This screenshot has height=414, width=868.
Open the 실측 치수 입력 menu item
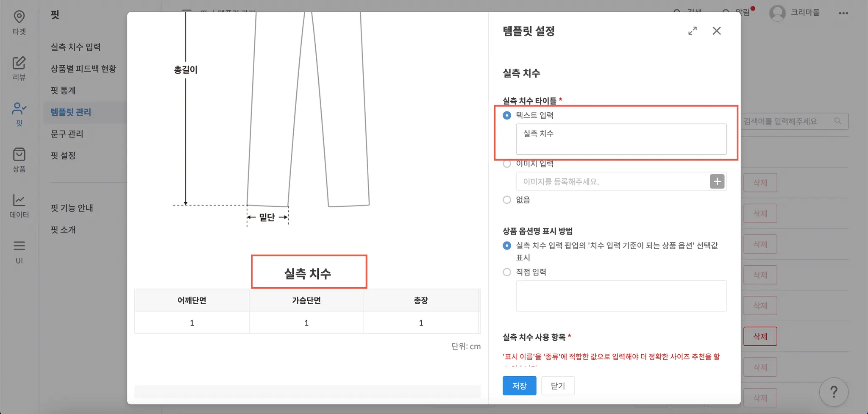(76, 47)
